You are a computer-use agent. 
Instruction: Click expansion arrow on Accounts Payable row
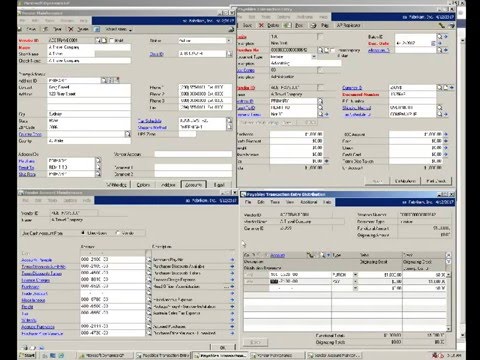pyautogui.click(x=232, y=260)
